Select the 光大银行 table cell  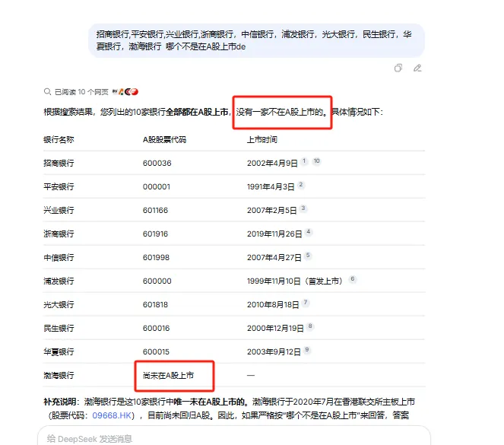tap(59, 304)
